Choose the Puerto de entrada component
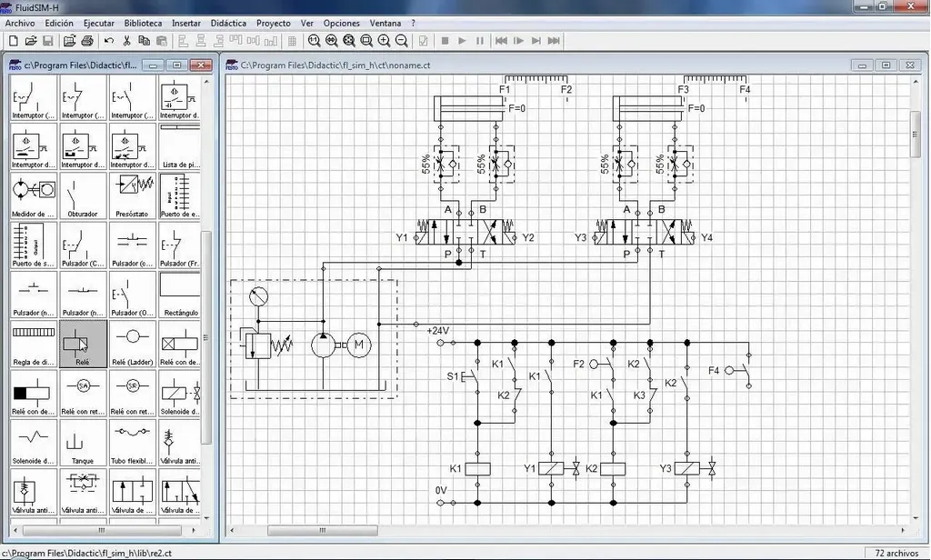The width and height of the screenshot is (931, 560). tap(181, 196)
